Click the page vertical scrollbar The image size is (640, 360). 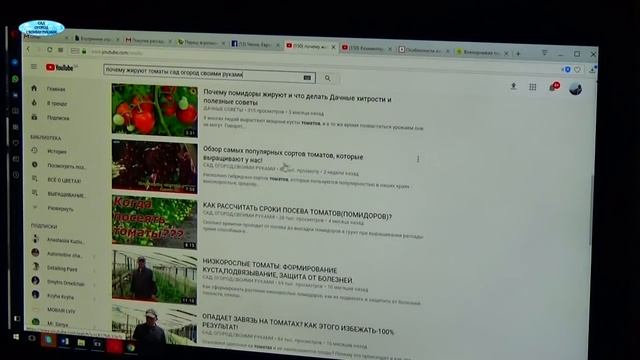tap(591, 211)
